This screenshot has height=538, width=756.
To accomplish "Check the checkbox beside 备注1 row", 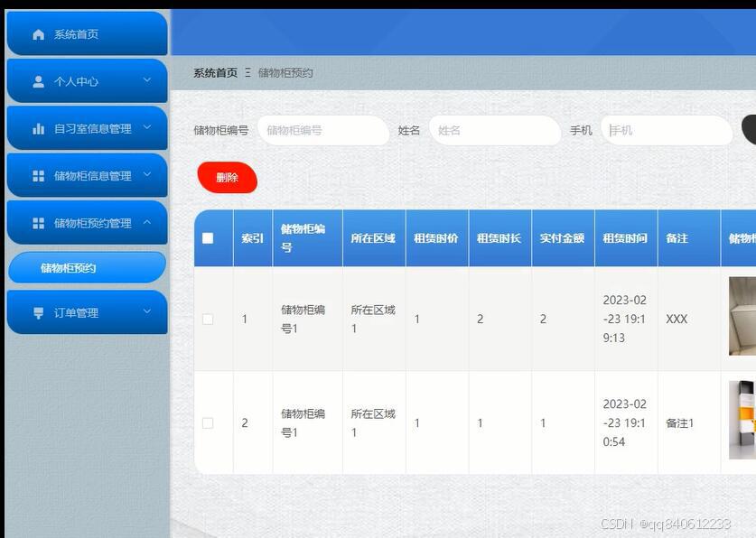I will [x=209, y=422].
